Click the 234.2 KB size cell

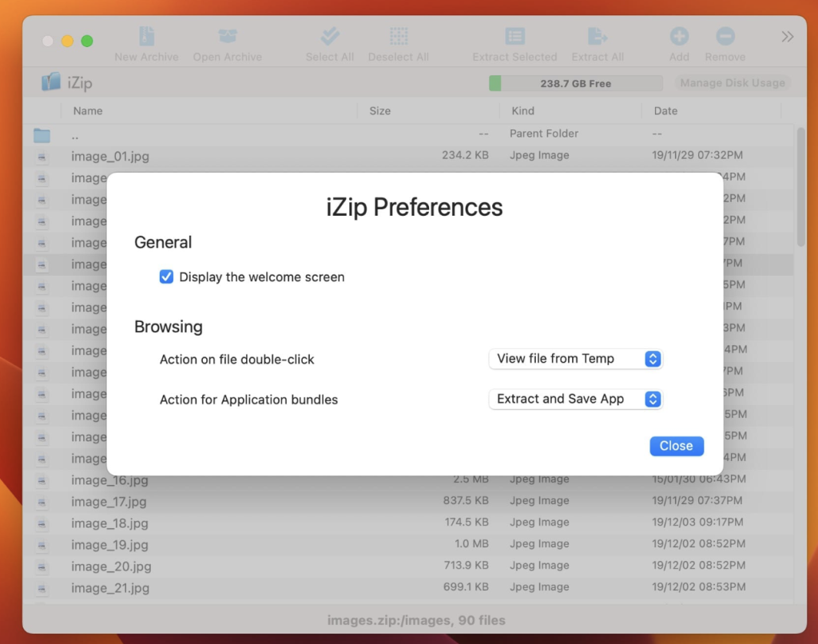[465, 155]
